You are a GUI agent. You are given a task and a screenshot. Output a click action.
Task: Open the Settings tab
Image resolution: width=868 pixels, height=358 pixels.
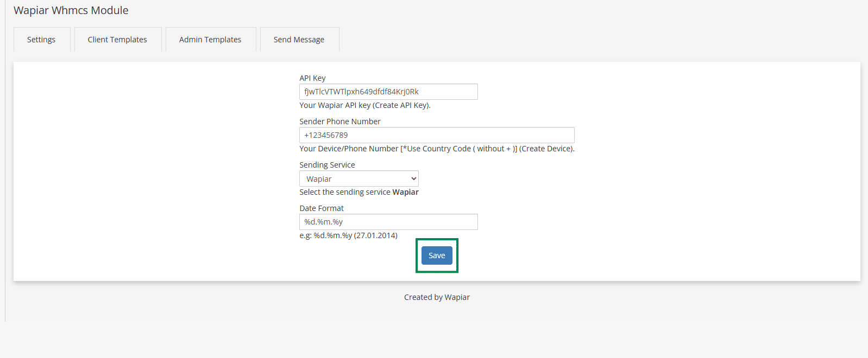41,40
